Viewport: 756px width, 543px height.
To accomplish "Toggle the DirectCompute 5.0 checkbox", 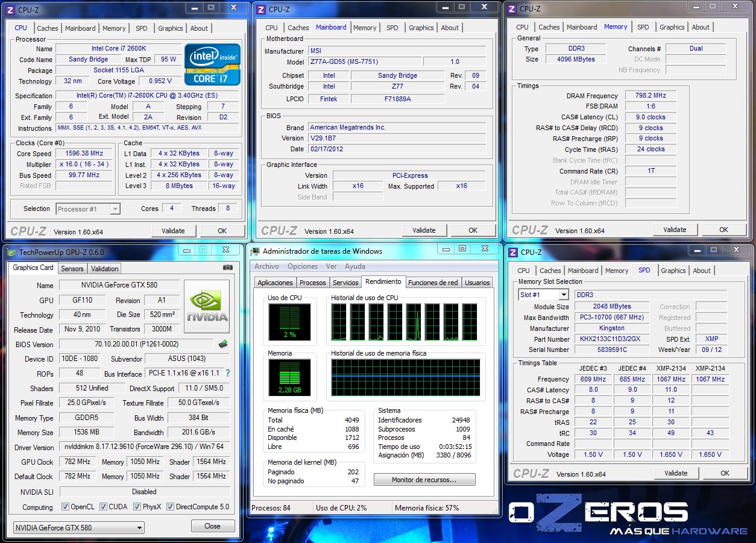I will click(171, 507).
